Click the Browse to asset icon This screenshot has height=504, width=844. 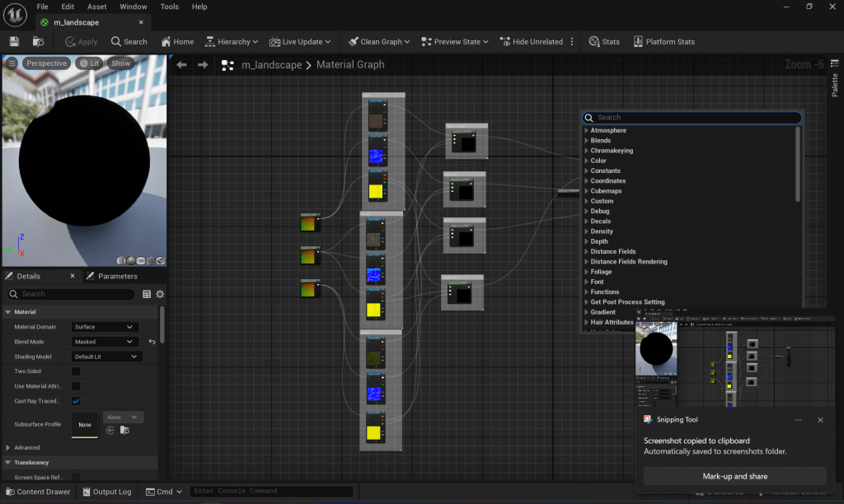(x=38, y=41)
